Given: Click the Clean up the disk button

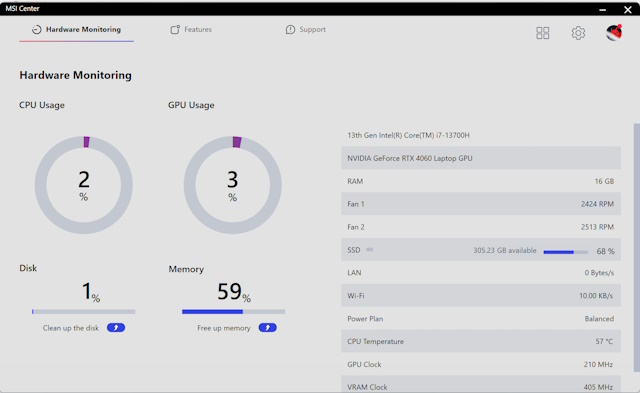Looking at the screenshot, I should 116,327.
